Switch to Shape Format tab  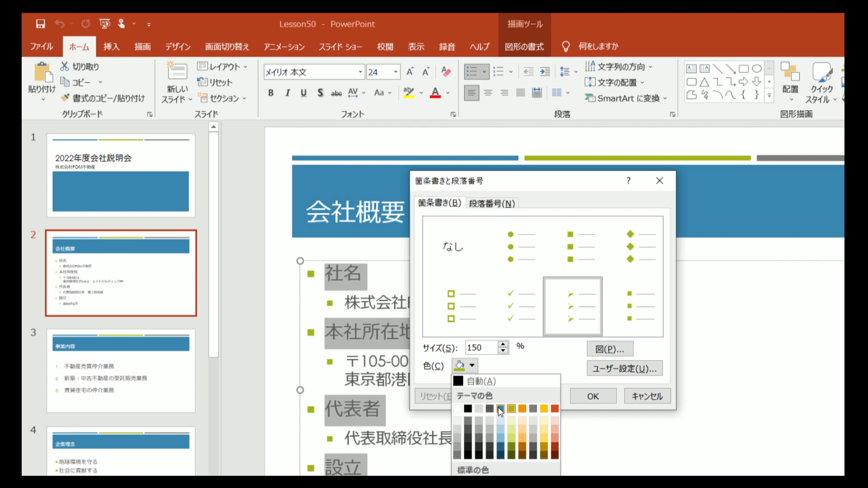coord(524,47)
